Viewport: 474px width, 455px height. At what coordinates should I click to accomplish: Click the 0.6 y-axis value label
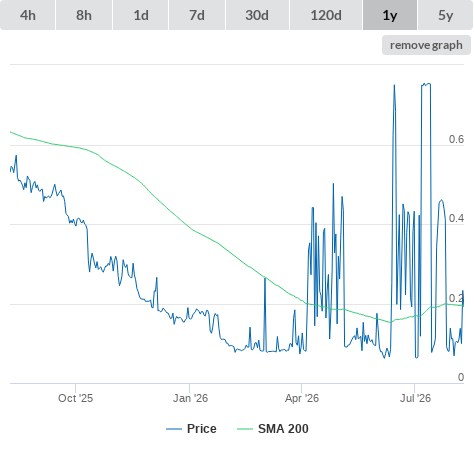pos(456,139)
